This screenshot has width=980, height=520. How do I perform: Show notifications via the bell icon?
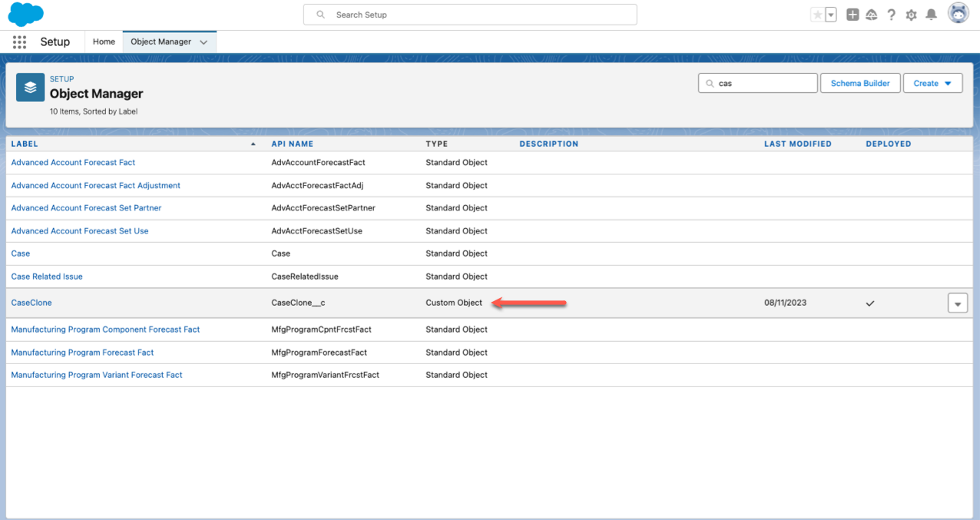931,15
